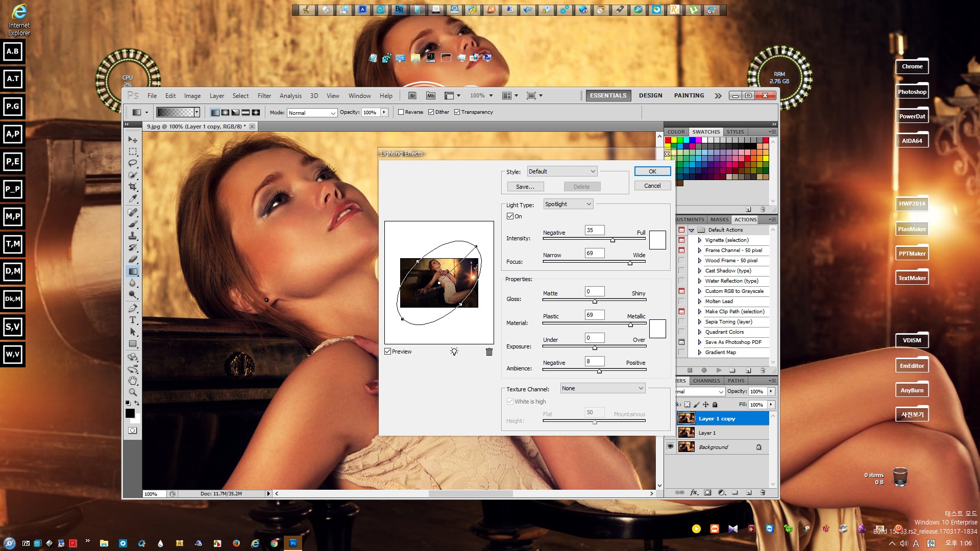The height and width of the screenshot is (551, 980).
Task: Switch to the Channels tab
Action: point(706,381)
